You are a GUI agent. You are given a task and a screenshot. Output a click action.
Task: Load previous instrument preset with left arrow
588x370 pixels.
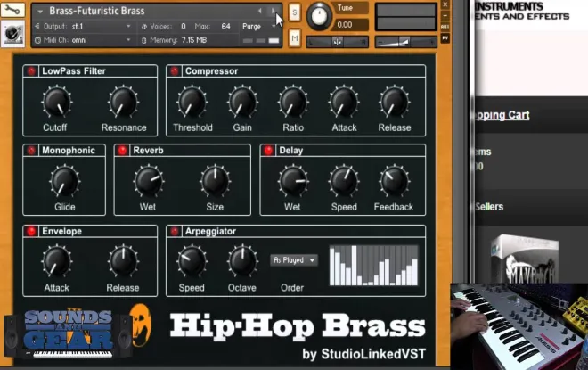point(260,11)
